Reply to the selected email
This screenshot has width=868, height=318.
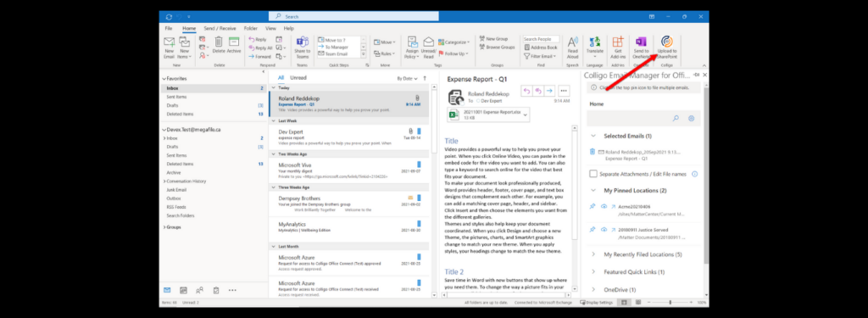[x=258, y=40]
